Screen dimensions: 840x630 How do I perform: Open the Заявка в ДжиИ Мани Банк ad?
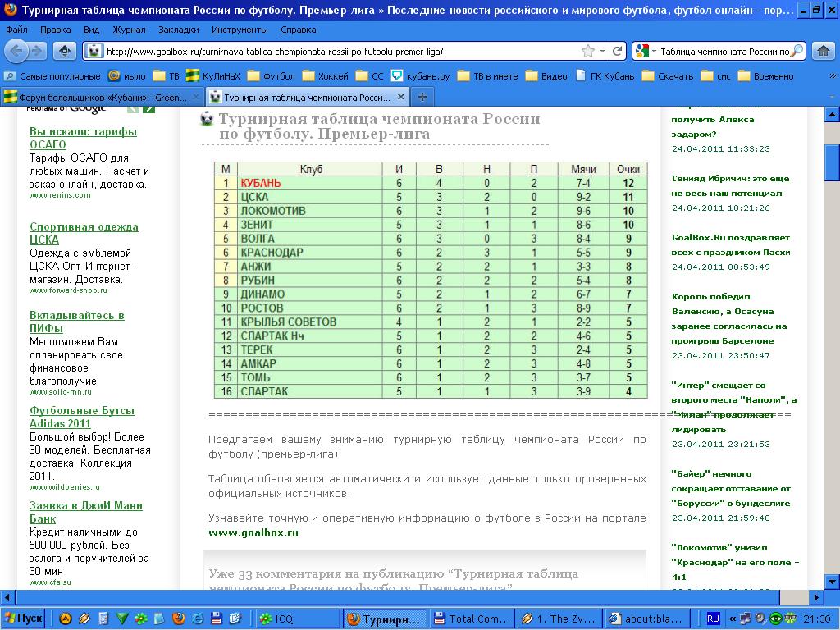pyautogui.click(x=86, y=512)
